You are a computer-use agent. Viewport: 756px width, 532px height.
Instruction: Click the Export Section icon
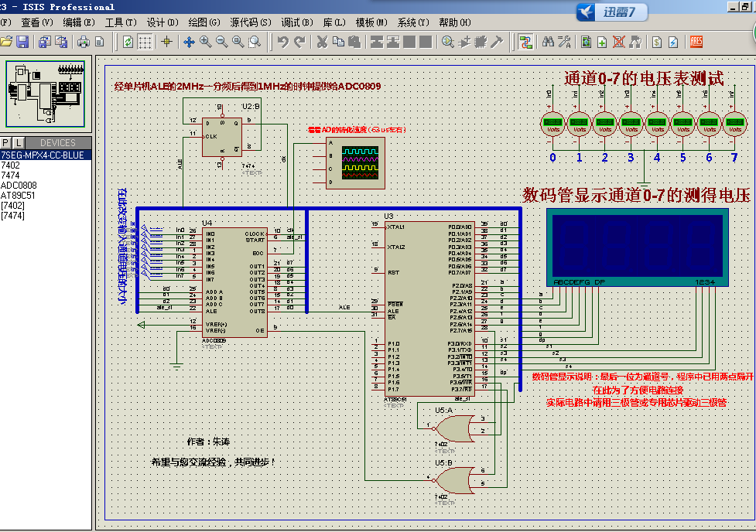(x=61, y=42)
